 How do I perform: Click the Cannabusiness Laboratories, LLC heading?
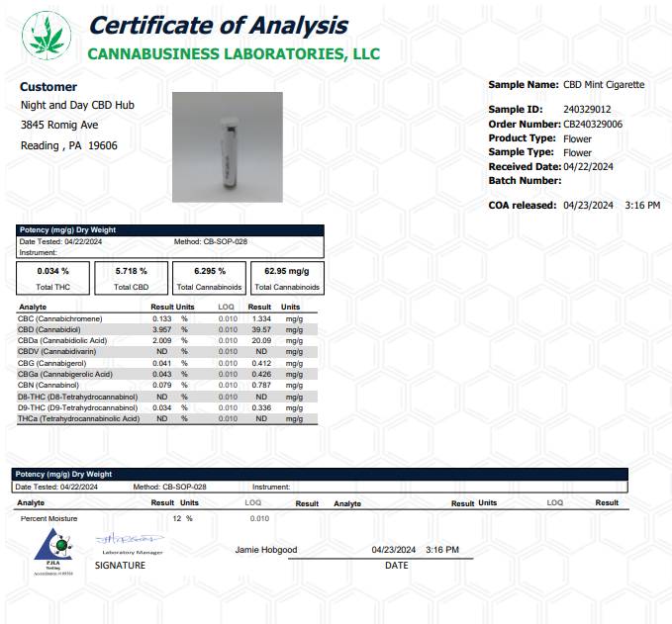click(234, 53)
